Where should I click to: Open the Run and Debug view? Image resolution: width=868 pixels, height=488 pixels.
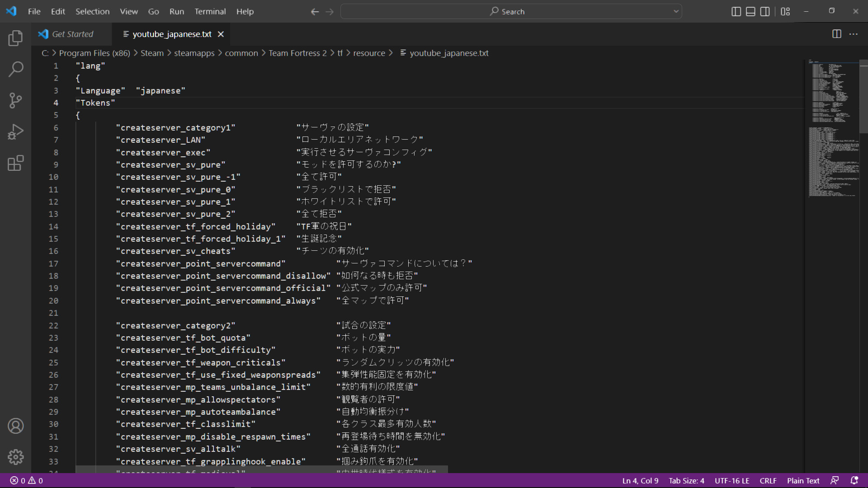(x=15, y=132)
